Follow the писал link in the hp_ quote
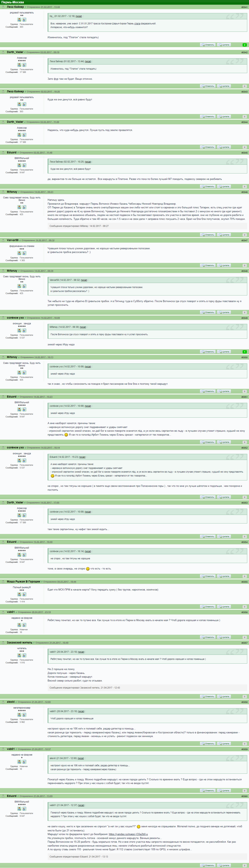 [79, 16]
